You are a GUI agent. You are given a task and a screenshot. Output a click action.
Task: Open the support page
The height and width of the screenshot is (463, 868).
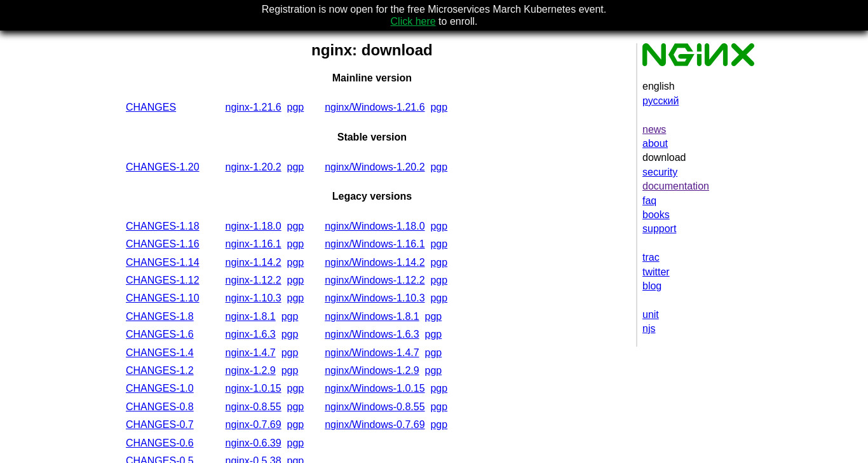tap(659, 229)
